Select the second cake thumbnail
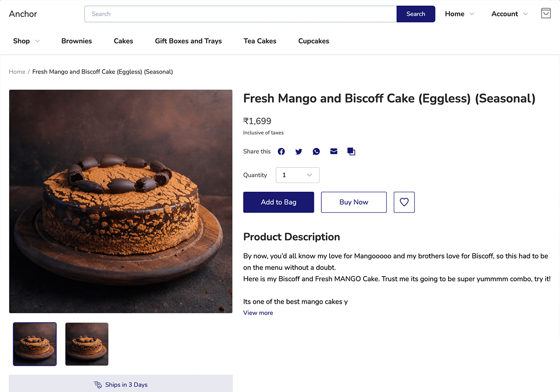The image size is (560, 392). [x=87, y=344]
